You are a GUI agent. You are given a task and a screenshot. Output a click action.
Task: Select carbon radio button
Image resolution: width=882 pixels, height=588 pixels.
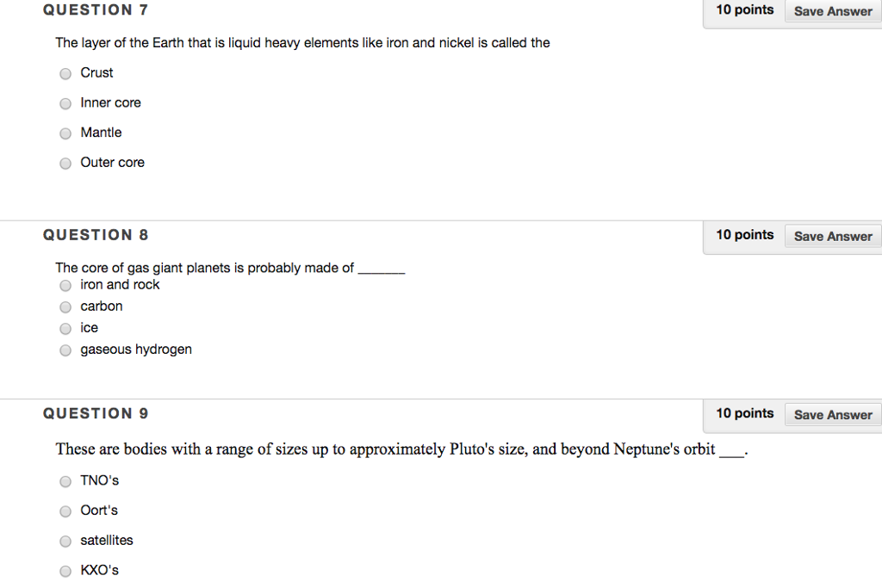[x=65, y=307]
